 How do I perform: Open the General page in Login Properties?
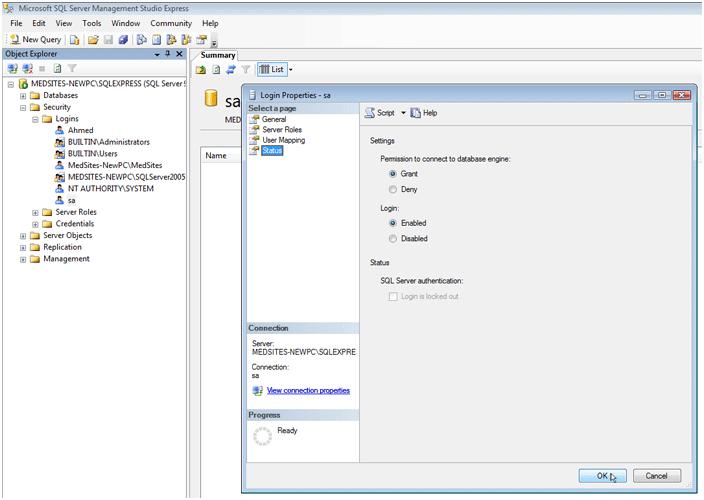click(x=274, y=119)
